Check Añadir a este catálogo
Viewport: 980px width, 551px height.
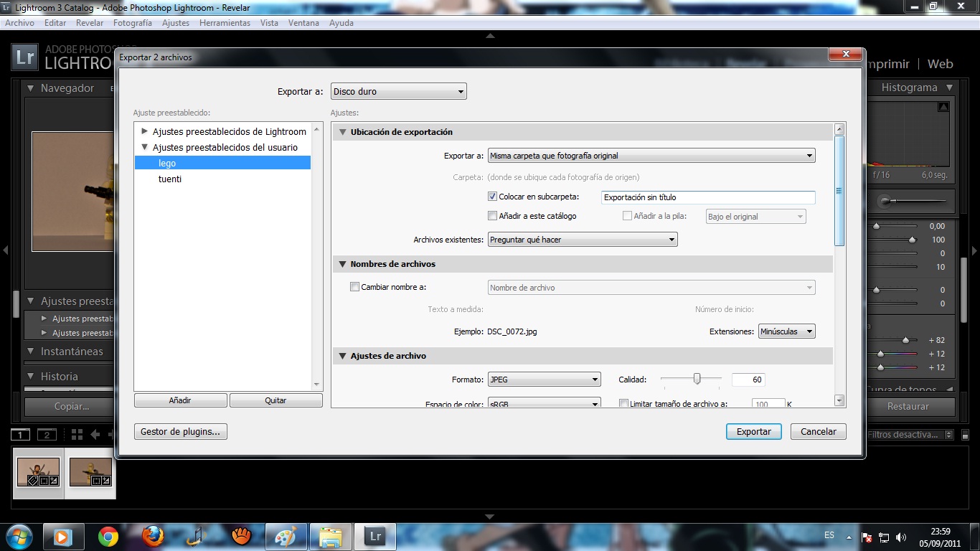[x=492, y=216]
